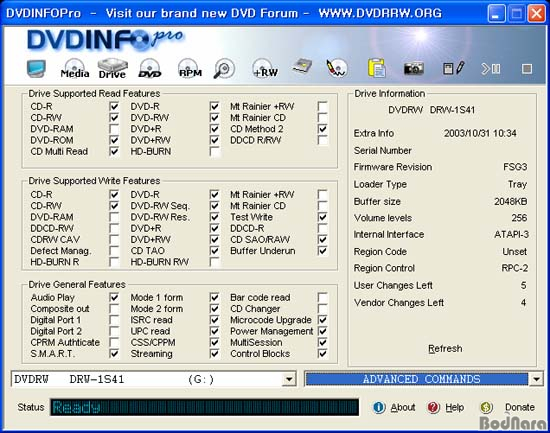Toggle the CSS/CPPM checkbox

(x=214, y=342)
